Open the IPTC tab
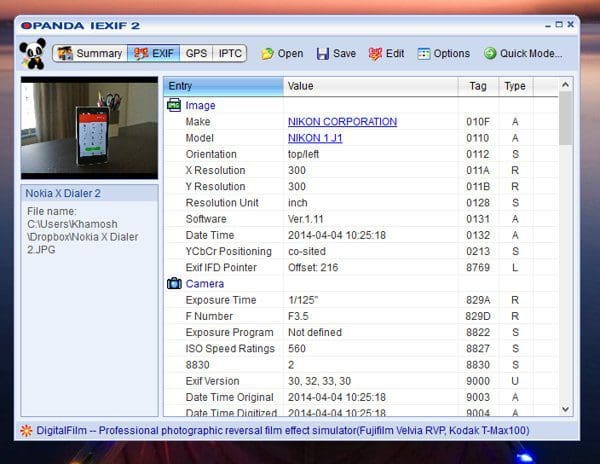 coord(230,53)
